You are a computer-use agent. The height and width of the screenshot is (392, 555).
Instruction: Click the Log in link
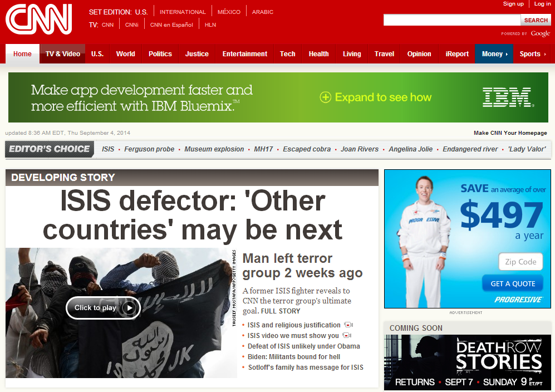pyautogui.click(x=542, y=4)
